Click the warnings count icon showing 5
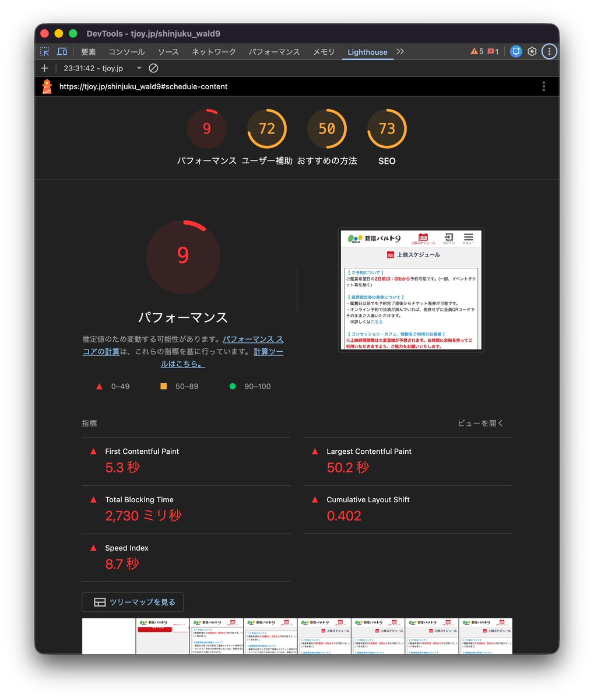Viewport: 594px width, 700px height. pos(477,51)
